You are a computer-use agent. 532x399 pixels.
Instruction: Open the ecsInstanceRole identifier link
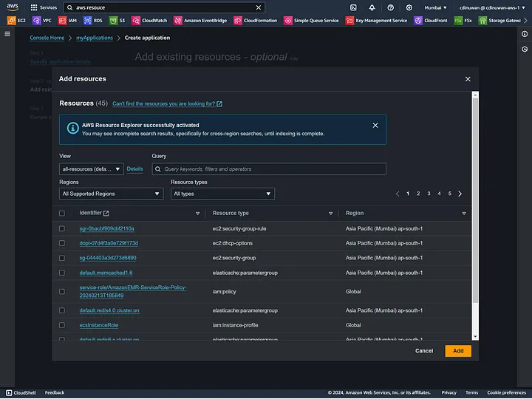click(99, 325)
